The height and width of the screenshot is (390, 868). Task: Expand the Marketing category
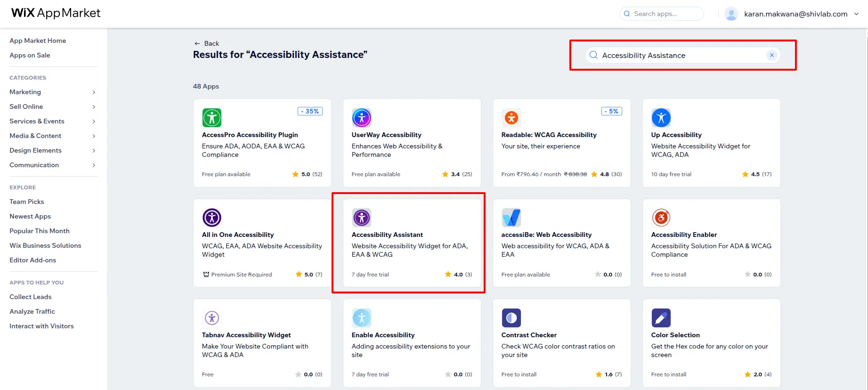[x=94, y=92]
